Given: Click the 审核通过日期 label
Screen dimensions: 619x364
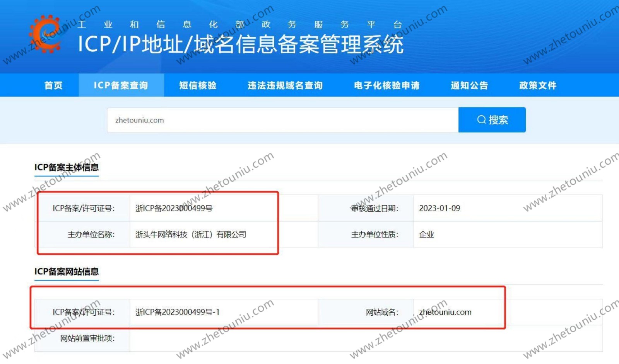Looking at the screenshot, I should coord(374,208).
